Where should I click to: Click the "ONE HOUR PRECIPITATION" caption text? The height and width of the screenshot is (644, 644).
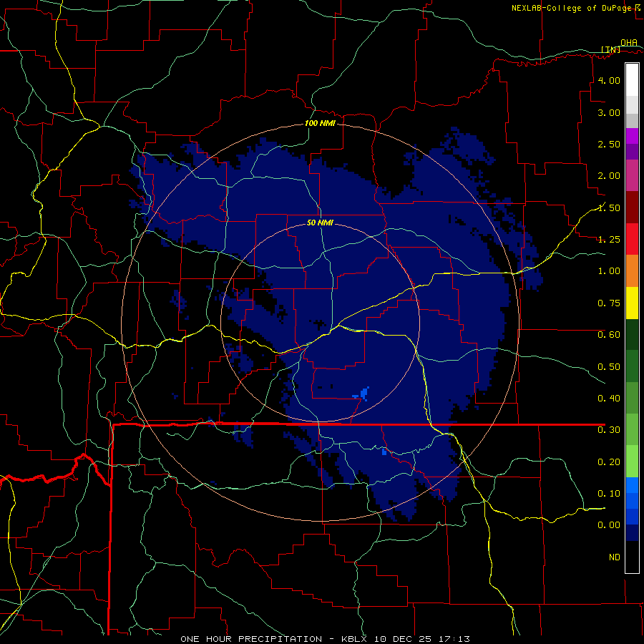(251, 639)
